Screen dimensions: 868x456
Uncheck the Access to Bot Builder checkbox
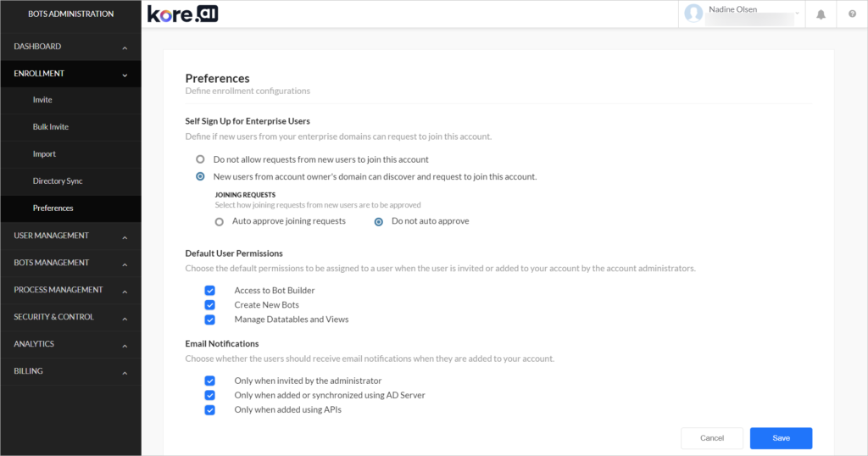(x=210, y=291)
